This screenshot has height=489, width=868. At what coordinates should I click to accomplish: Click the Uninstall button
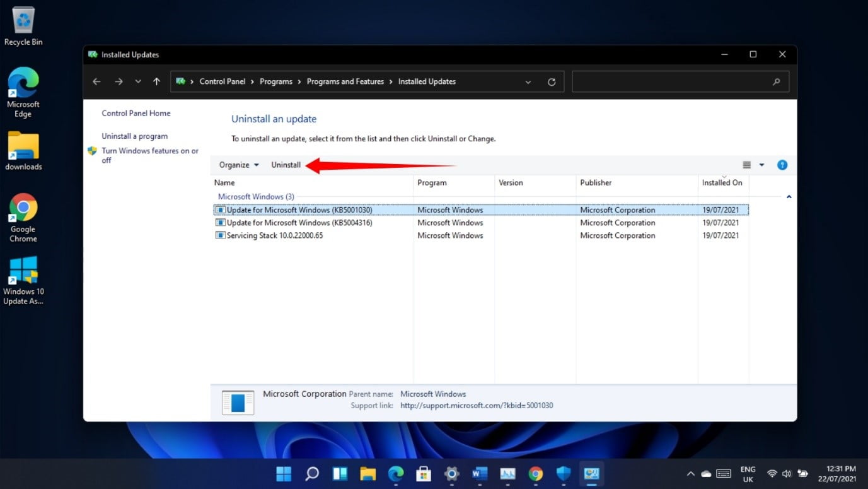tap(286, 165)
